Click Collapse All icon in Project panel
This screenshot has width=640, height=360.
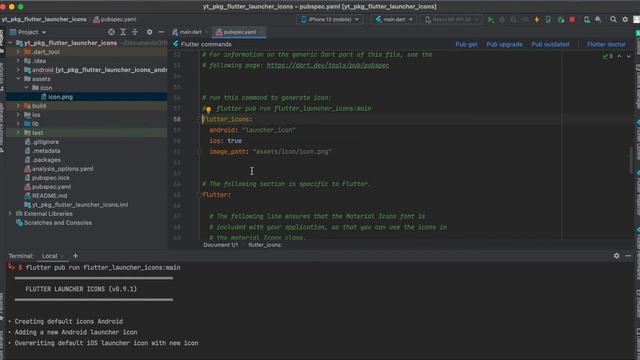(135, 32)
